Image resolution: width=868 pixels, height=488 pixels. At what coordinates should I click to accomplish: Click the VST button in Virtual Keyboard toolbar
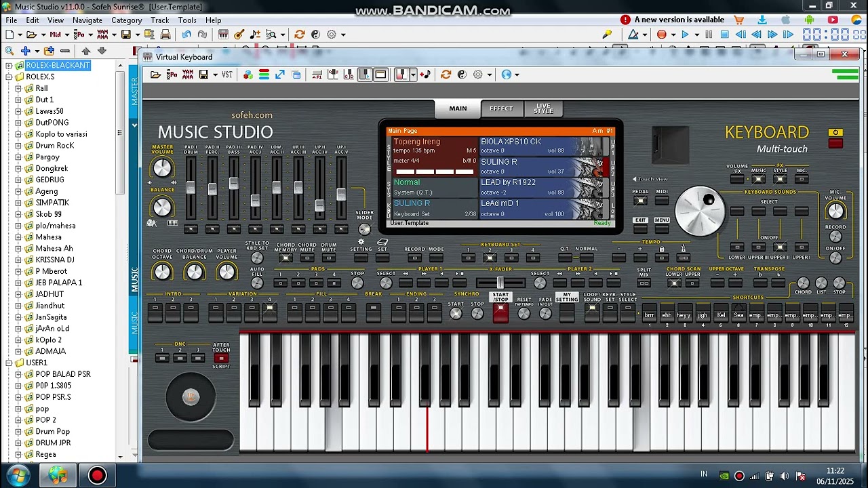tap(227, 75)
